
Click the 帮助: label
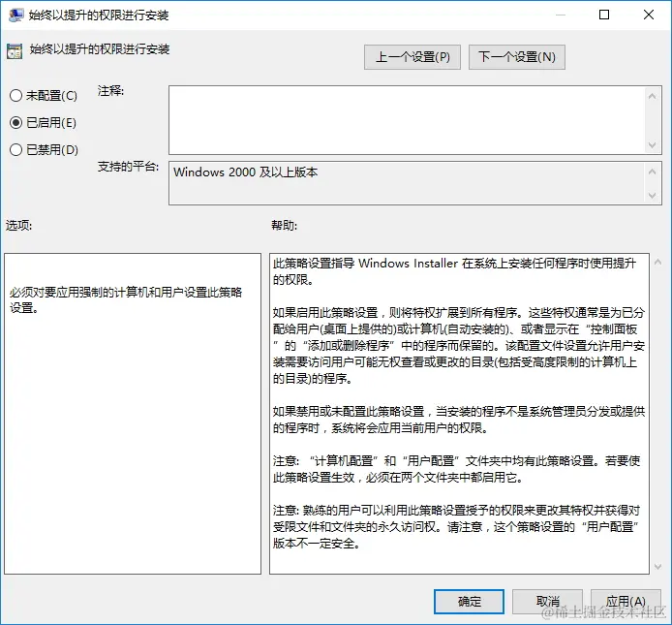tap(284, 225)
